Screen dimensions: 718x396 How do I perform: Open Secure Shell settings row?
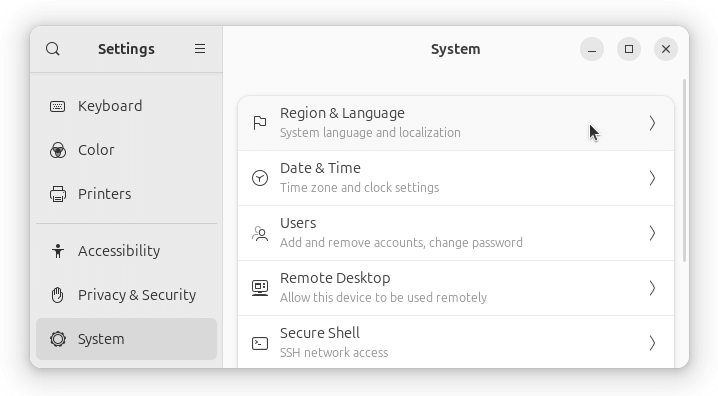pyautogui.click(x=456, y=342)
